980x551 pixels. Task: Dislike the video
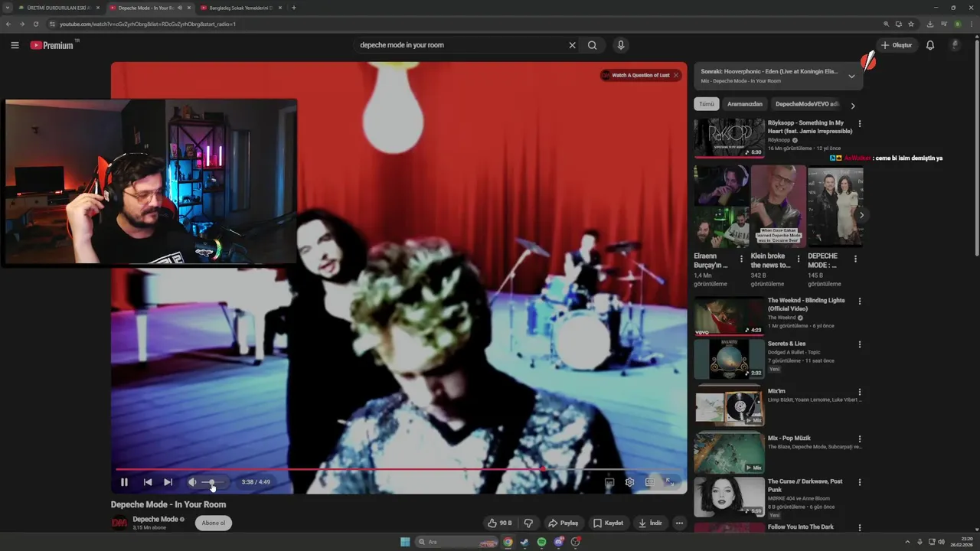tap(528, 523)
